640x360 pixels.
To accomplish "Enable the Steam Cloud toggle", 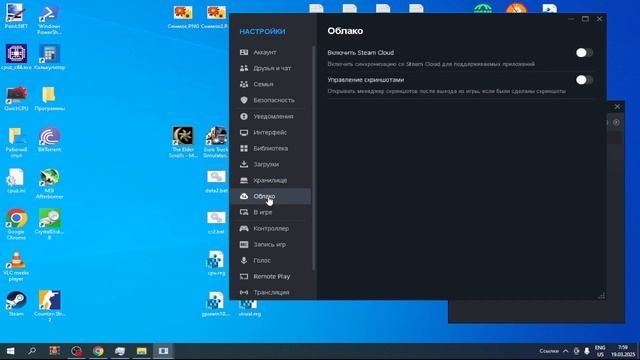I will (584, 53).
